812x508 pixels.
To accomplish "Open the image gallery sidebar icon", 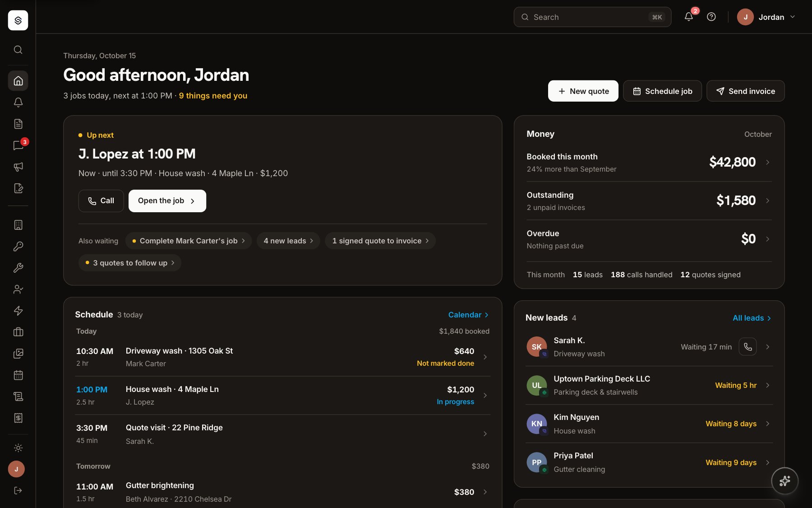I will coord(18,354).
